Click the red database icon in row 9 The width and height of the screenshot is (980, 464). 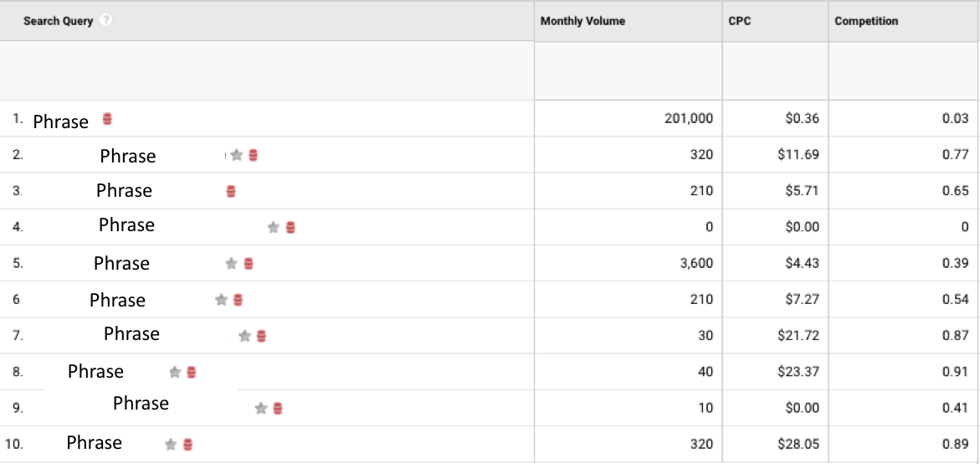tap(278, 408)
